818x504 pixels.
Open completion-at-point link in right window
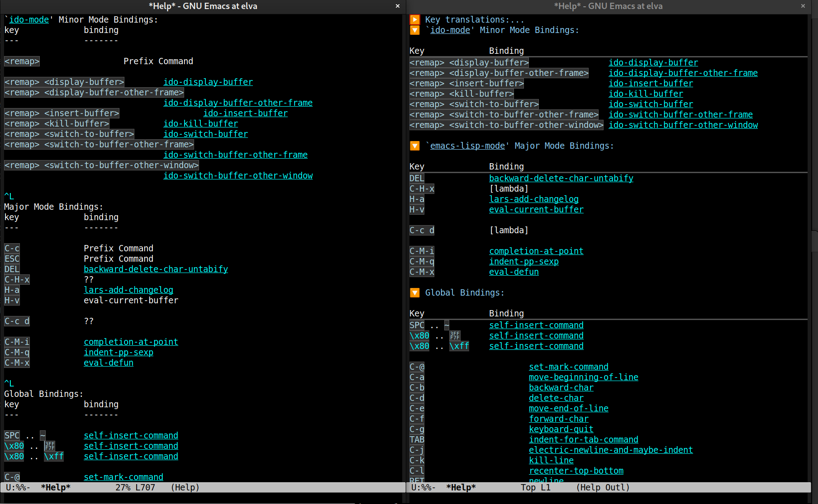pos(536,251)
